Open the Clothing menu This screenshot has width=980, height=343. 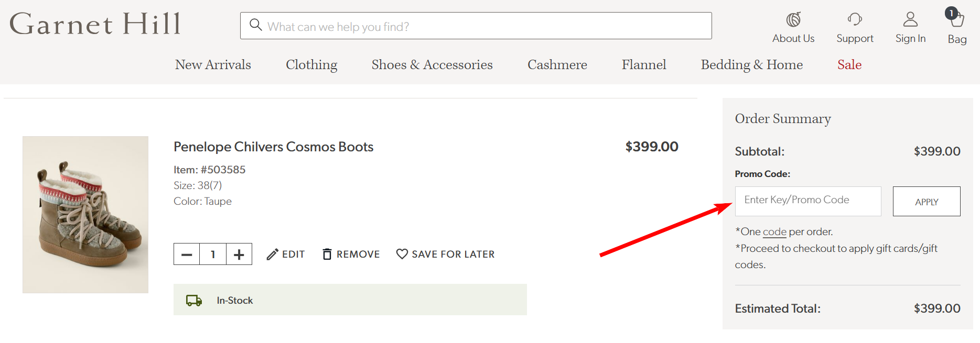(x=311, y=65)
